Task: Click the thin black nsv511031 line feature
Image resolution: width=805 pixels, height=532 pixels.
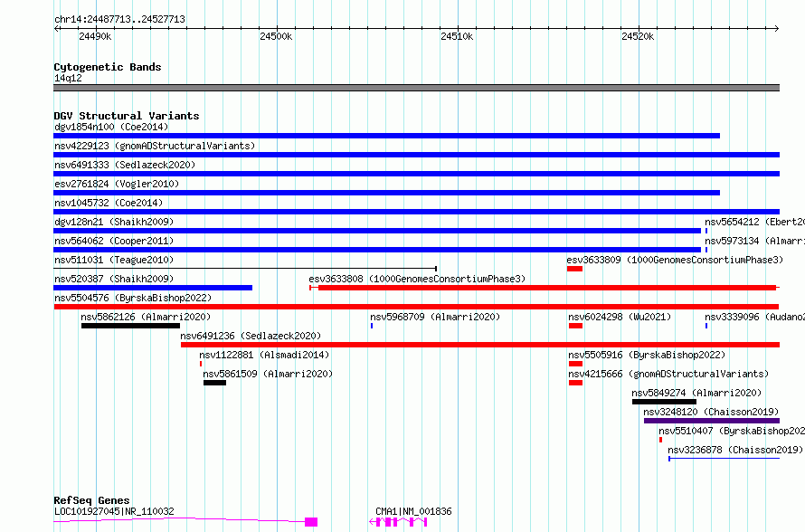Action: pyautogui.click(x=245, y=268)
